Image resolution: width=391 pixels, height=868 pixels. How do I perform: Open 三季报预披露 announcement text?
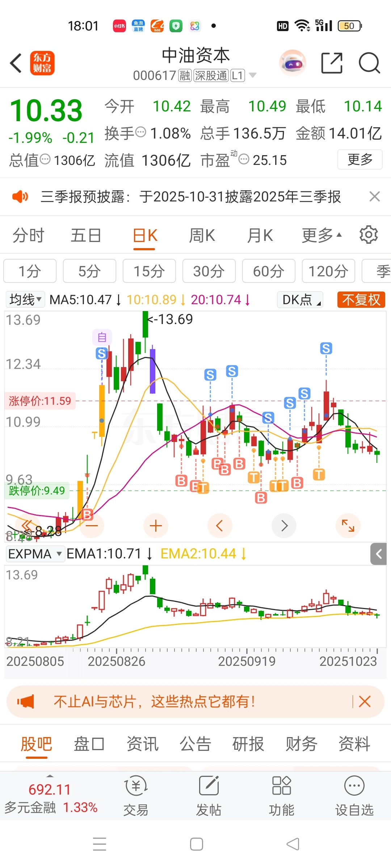191,197
